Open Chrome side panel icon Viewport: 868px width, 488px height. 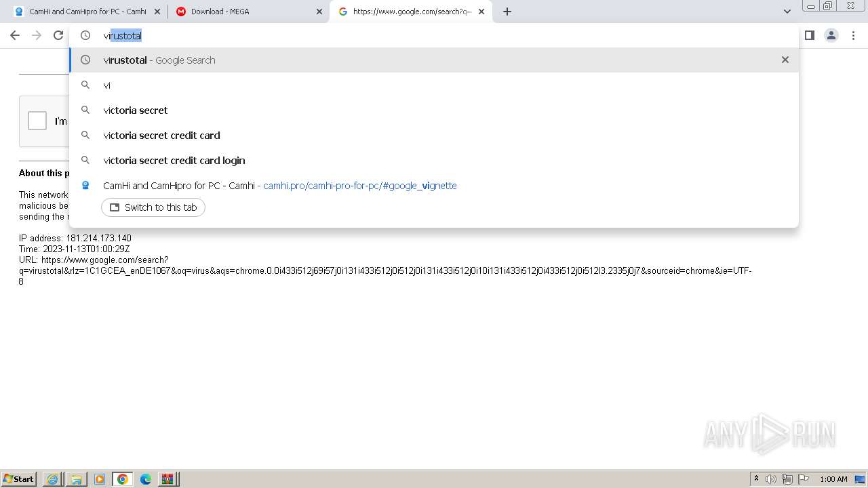pos(809,35)
